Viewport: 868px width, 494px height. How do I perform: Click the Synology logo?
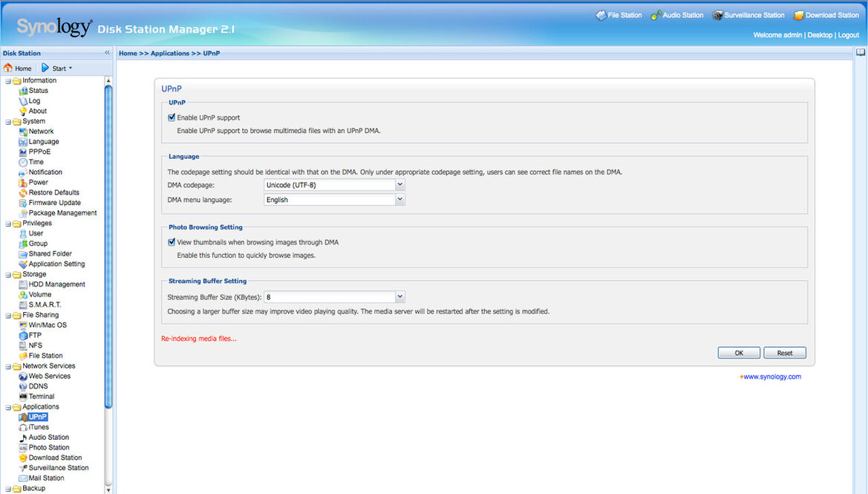click(x=54, y=27)
